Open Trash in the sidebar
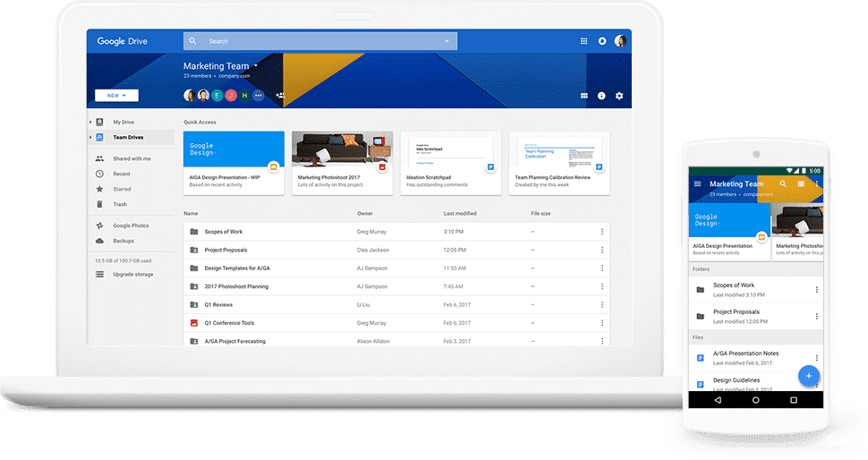Image resolution: width=868 pixels, height=460 pixels. click(120, 204)
